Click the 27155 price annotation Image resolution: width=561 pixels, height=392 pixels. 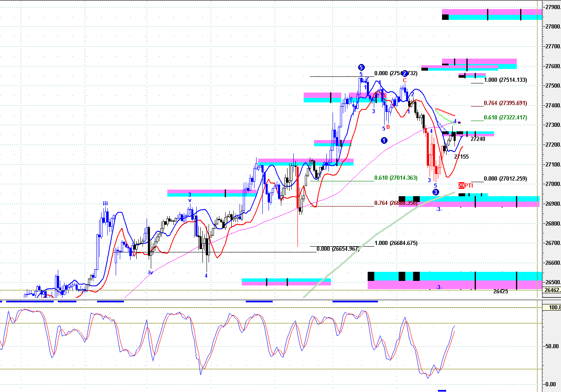[x=461, y=157]
